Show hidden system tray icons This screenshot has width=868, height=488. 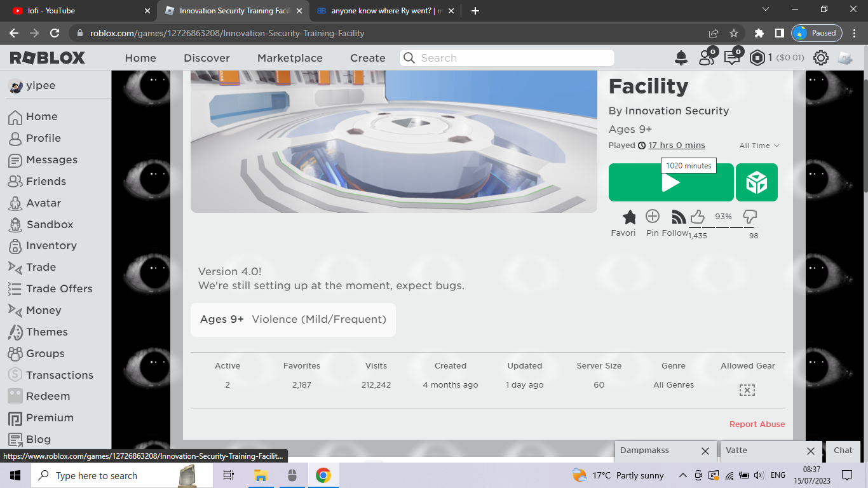point(683,475)
